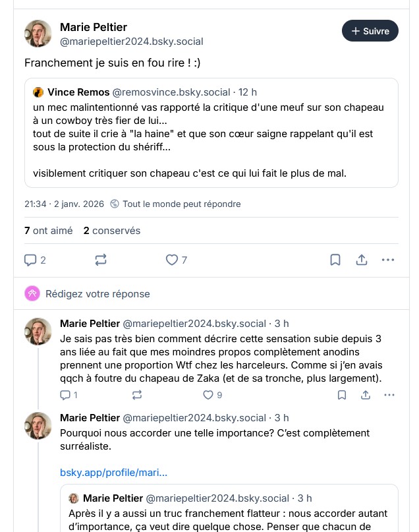Repost the first thread reply

[x=137, y=395]
